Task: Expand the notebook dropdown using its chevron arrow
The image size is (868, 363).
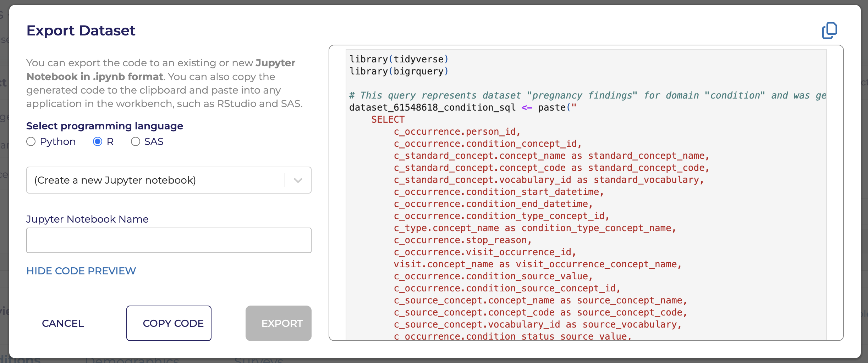Action: [x=298, y=180]
